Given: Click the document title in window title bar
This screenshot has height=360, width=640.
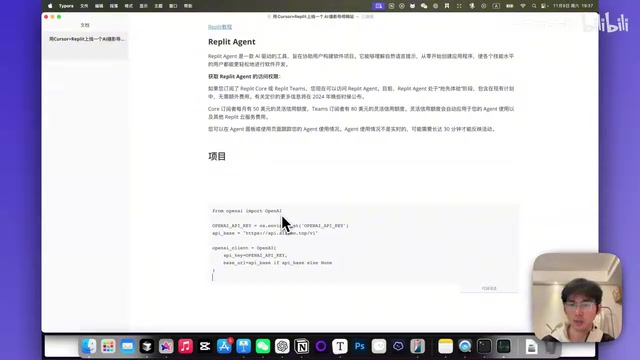Looking at the screenshot, I should coord(313,17).
